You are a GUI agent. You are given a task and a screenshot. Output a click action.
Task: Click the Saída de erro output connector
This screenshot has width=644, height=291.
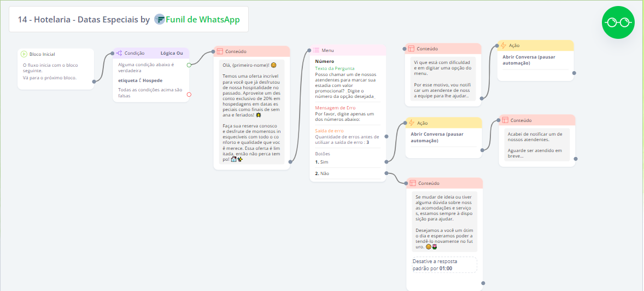point(386,136)
